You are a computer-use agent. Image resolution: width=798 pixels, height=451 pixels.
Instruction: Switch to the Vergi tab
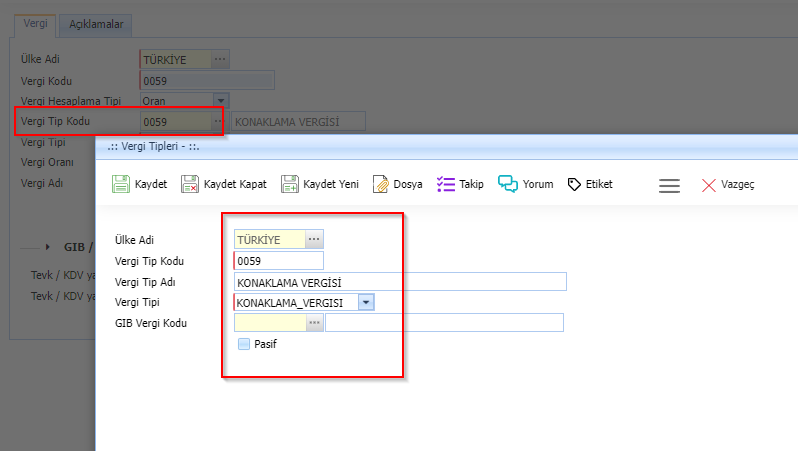35,24
